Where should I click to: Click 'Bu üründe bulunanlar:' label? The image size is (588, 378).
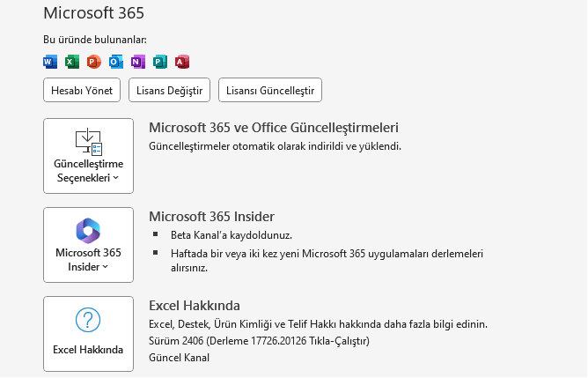point(95,40)
